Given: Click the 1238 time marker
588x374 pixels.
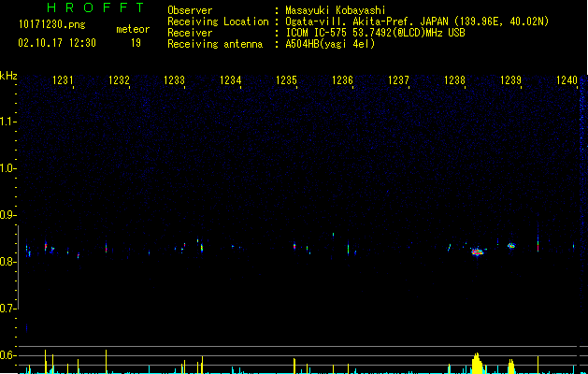Looking at the screenshot, I should tap(454, 80).
